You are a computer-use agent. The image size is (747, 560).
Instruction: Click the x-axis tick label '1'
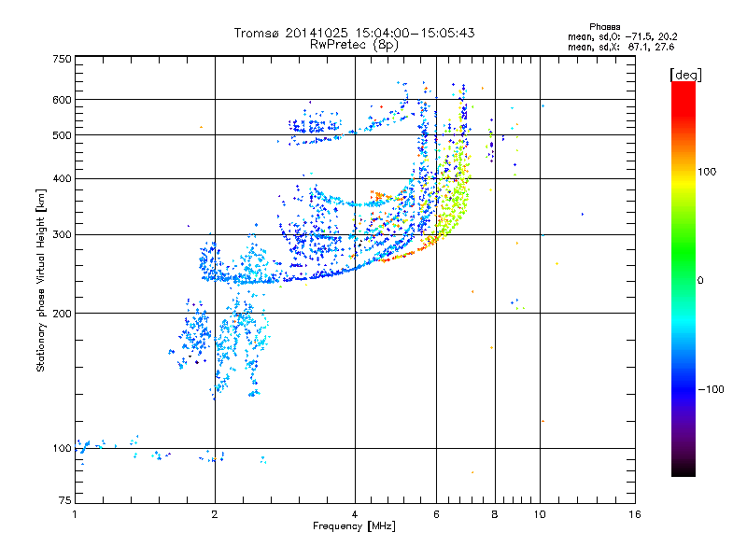(75, 514)
